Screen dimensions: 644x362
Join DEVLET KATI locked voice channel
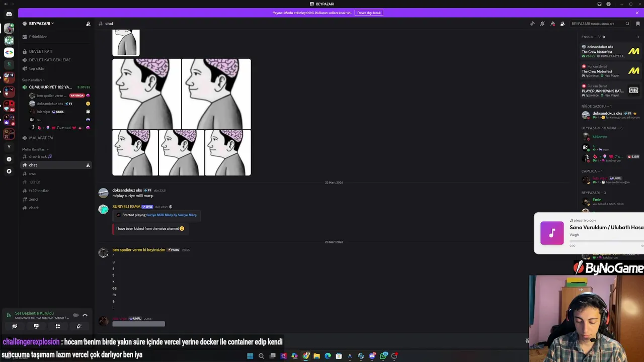[55, 51]
